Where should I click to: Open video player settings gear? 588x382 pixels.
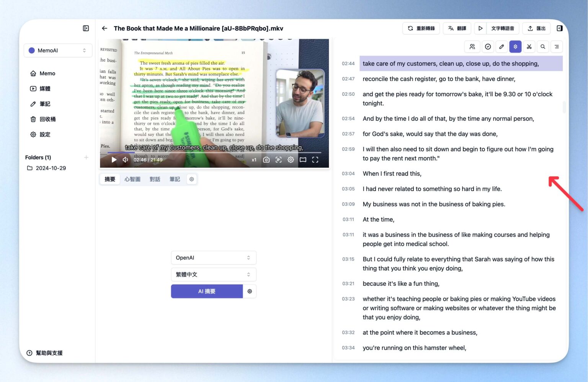click(291, 160)
